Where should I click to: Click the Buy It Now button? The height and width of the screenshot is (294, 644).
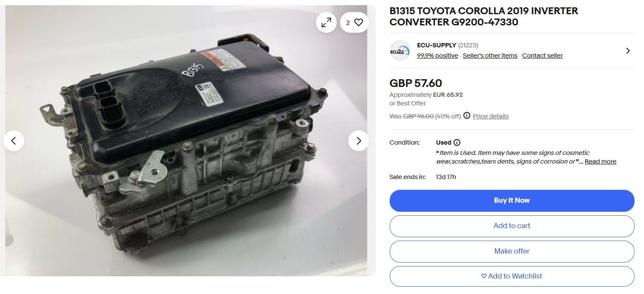pyautogui.click(x=512, y=201)
